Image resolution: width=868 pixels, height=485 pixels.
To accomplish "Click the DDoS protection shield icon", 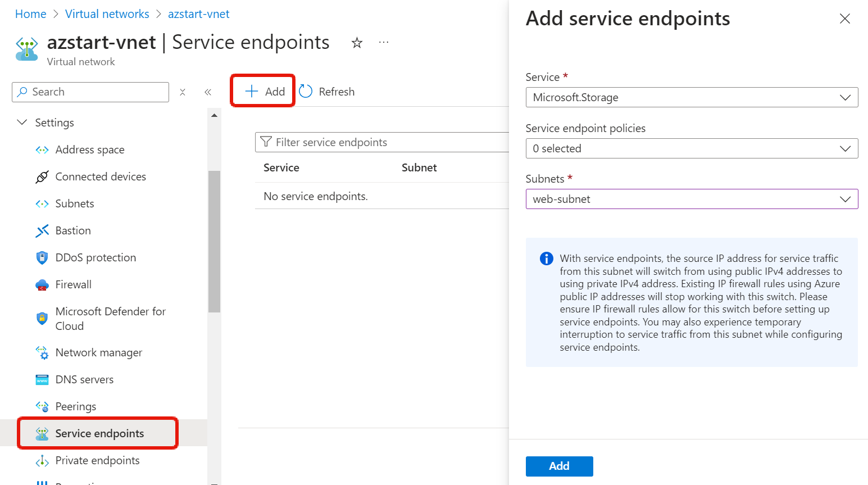I will 42,258.
